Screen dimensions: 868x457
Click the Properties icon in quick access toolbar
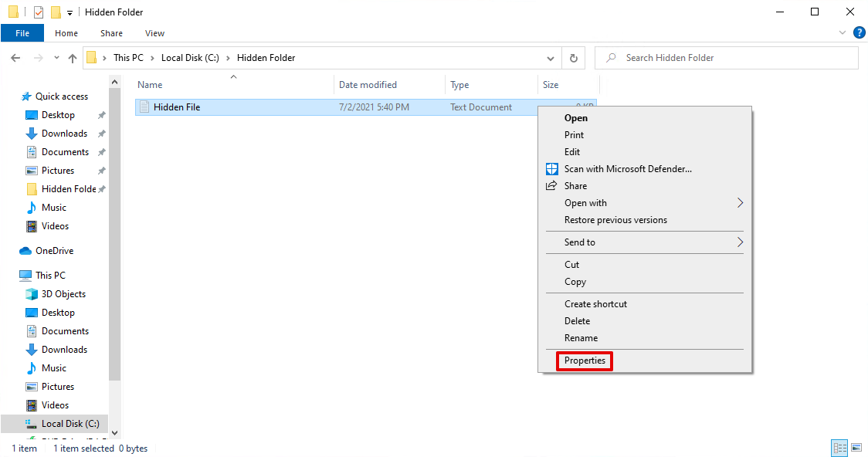click(x=38, y=12)
